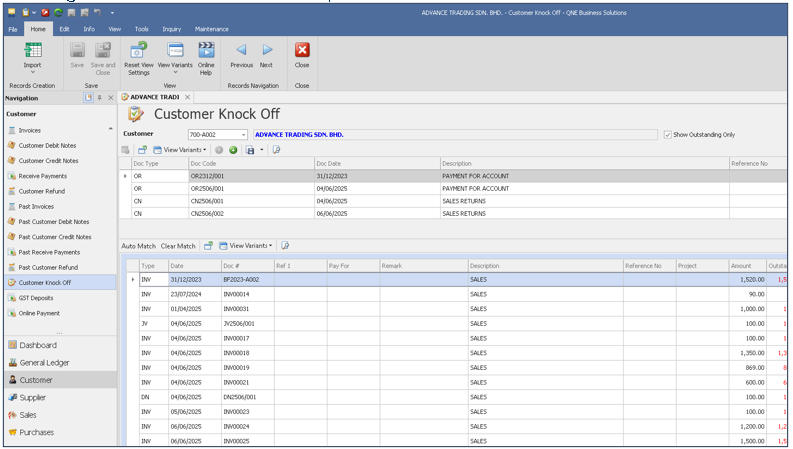
Task: Click Auto Match button
Action: point(138,246)
